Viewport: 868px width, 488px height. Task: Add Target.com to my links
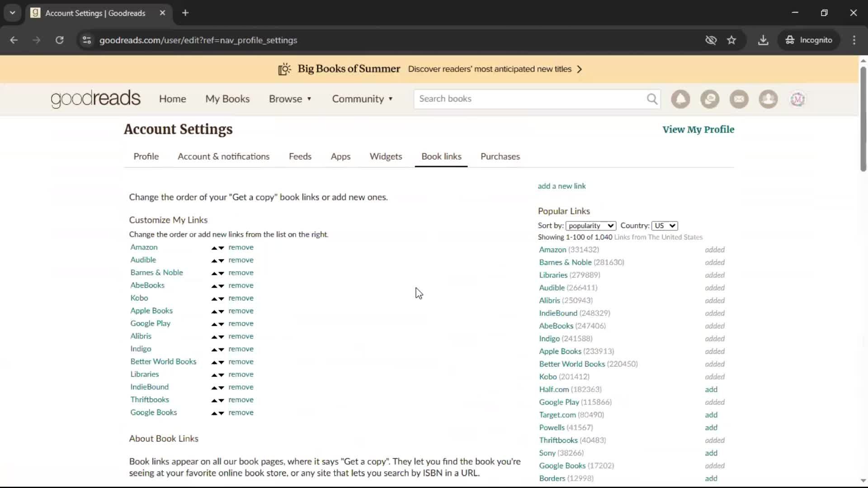[x=711, y=415]
